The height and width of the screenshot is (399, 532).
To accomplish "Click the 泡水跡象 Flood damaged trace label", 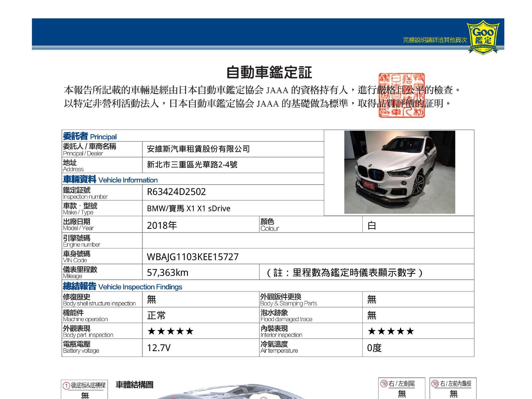I will (286, 316).
